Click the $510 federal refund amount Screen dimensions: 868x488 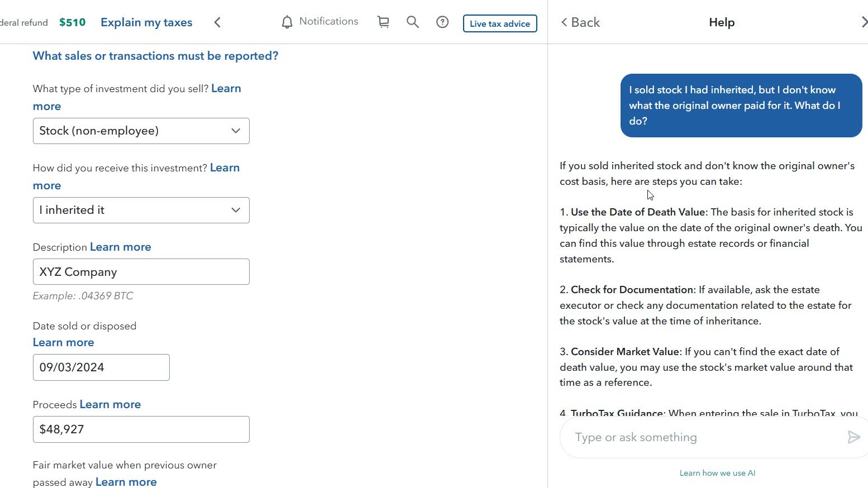tap(72, 23)
